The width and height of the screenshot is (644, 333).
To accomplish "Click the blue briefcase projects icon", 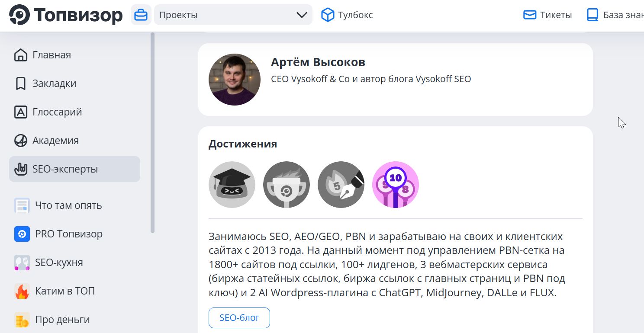I will click(141, 15).
